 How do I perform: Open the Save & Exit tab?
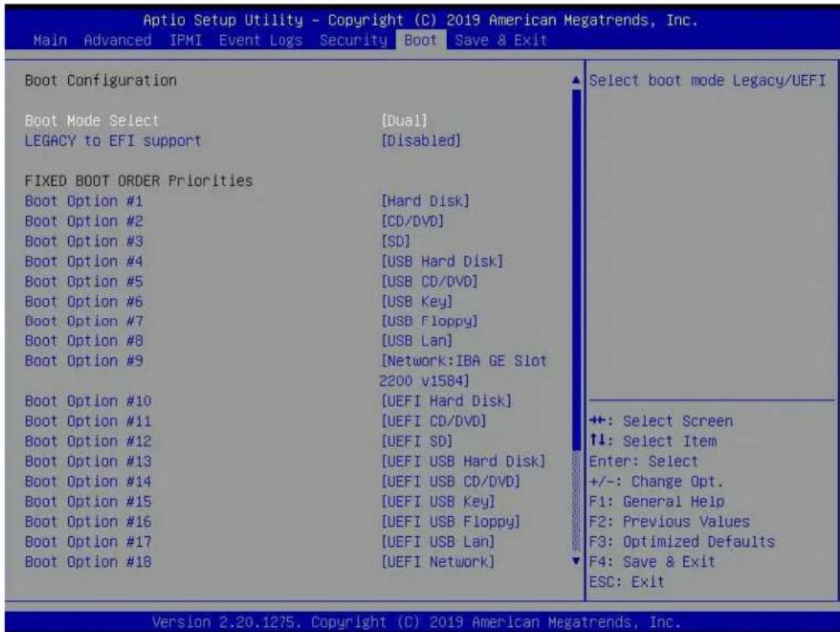click(x=501, y=40)
